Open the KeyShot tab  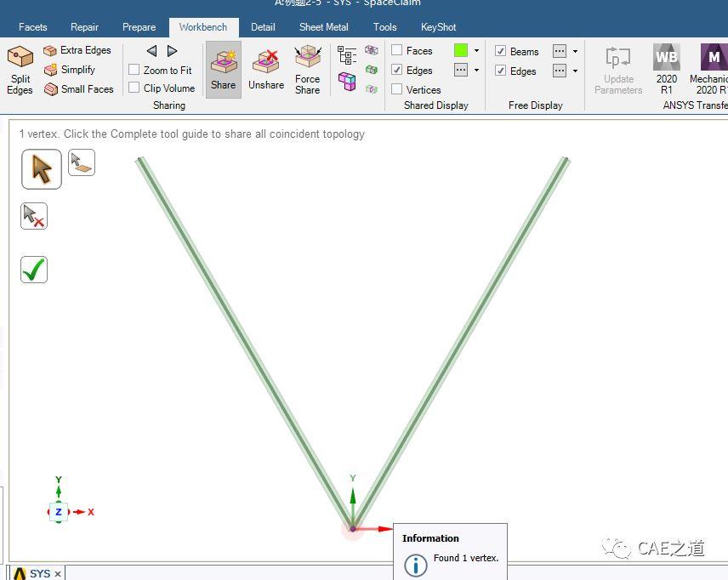tap(438, 27)
